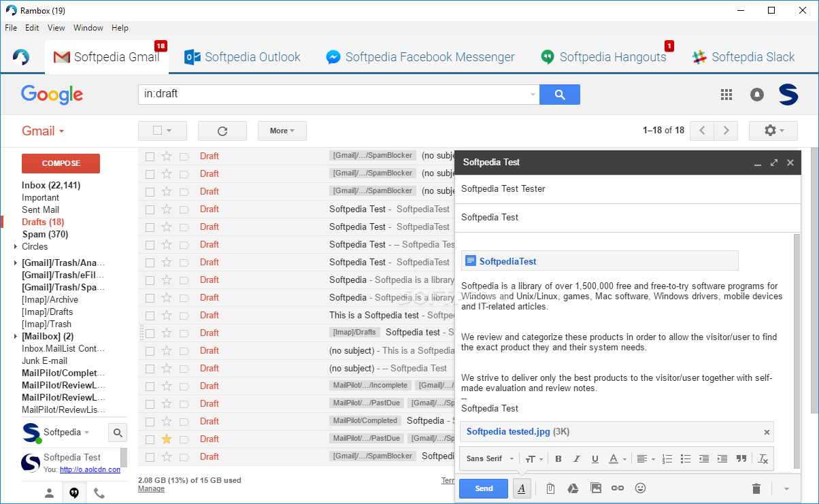Mark MailPilot/Incomplete draft as important

184,386
